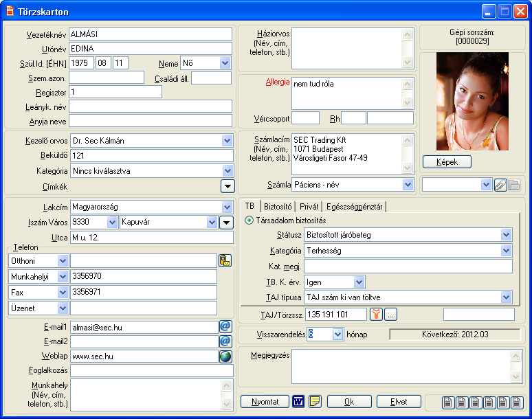Click the SMS phone icon beside Otthoni number

225,261
